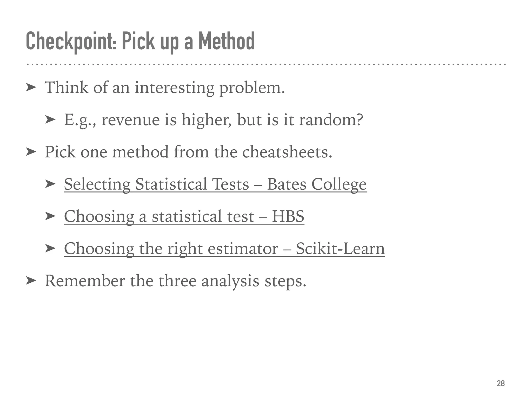This screenshot has height=399, width=532.
Task: Click the word 'Method' in the slide title
Action: (x=227, y=42)
